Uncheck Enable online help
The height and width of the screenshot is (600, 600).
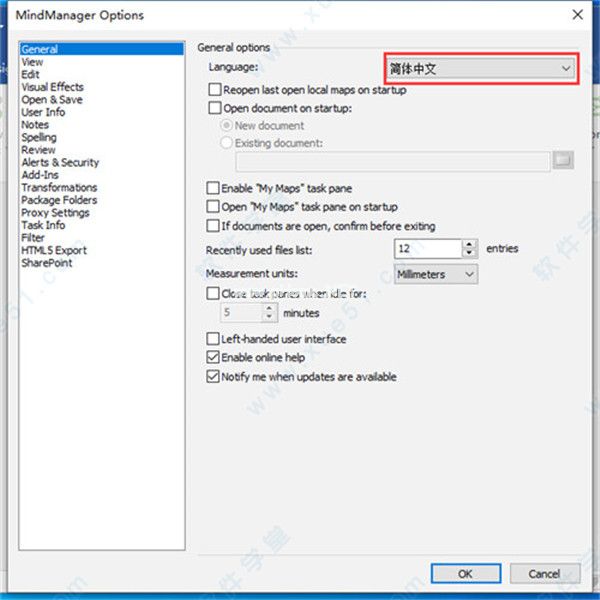pos(213,357)
